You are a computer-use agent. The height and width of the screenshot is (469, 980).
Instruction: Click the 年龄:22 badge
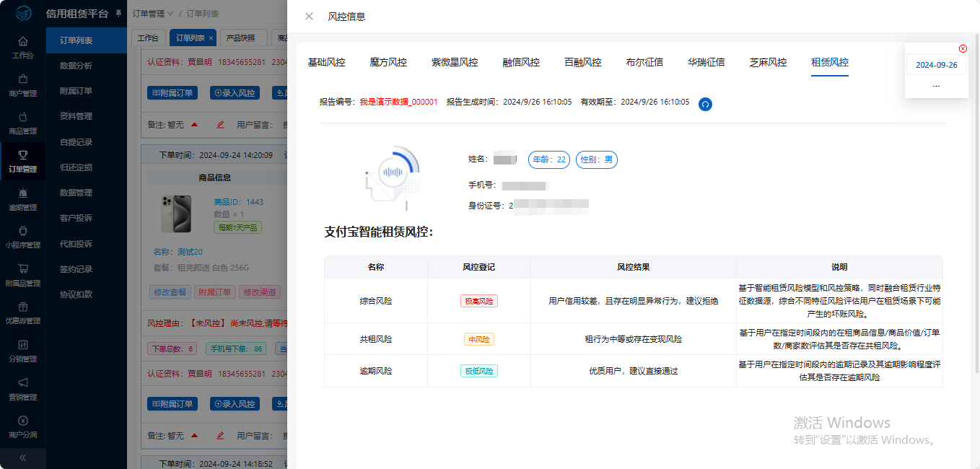[x=549, y=159]
